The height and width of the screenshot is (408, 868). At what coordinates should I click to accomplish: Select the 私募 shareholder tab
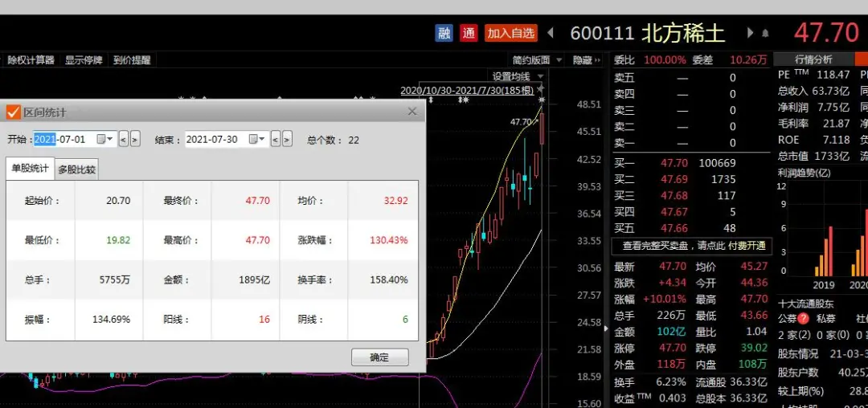pos(825,319)
